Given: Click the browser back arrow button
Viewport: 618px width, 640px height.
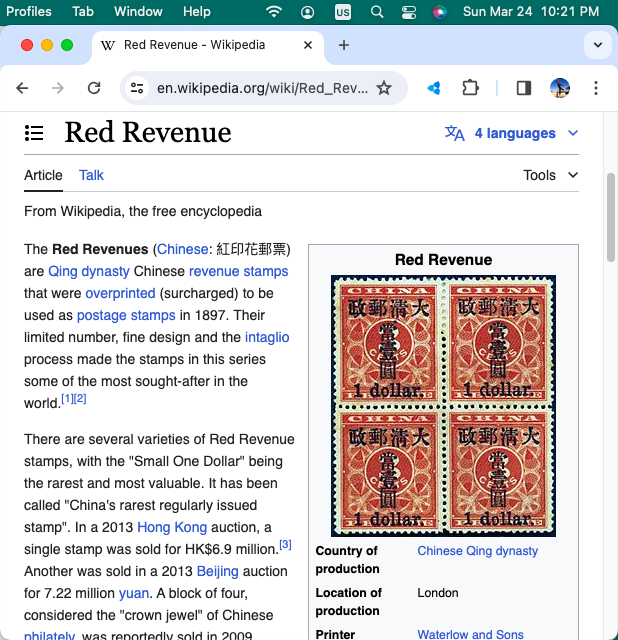Looking at the screenshot, I should (x=22, y=88).
